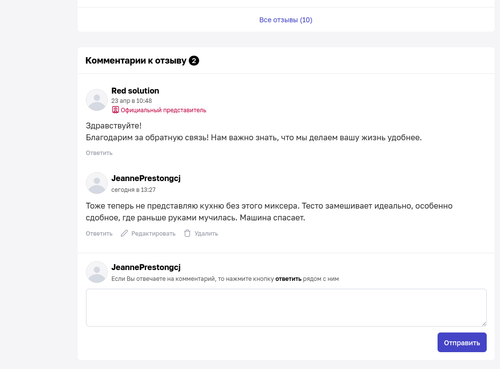Image resolution: width=500 pixels, height=369 pixels.
Task: Click the pencil edit icon
Action: click(124, 233)
